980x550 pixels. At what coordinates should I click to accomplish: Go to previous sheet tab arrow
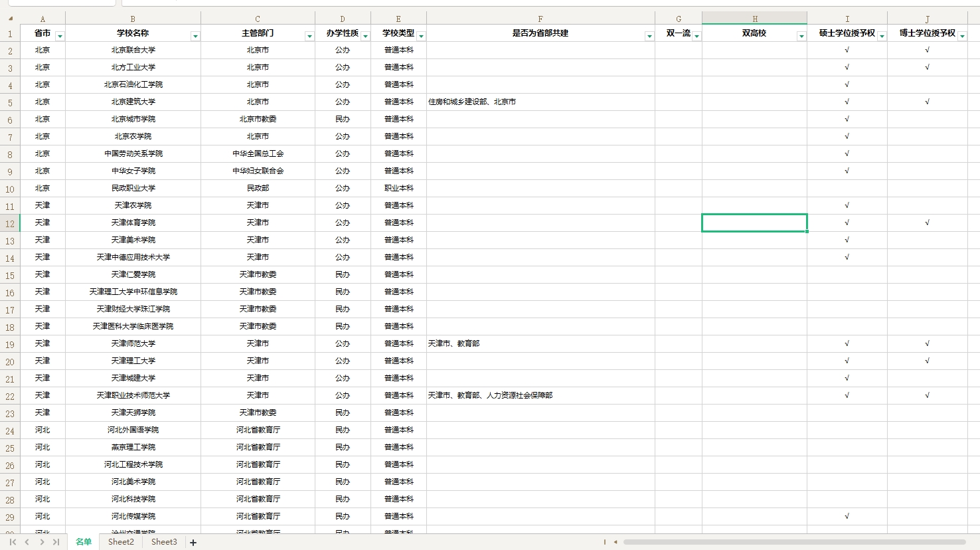click(x=27, y=542)
